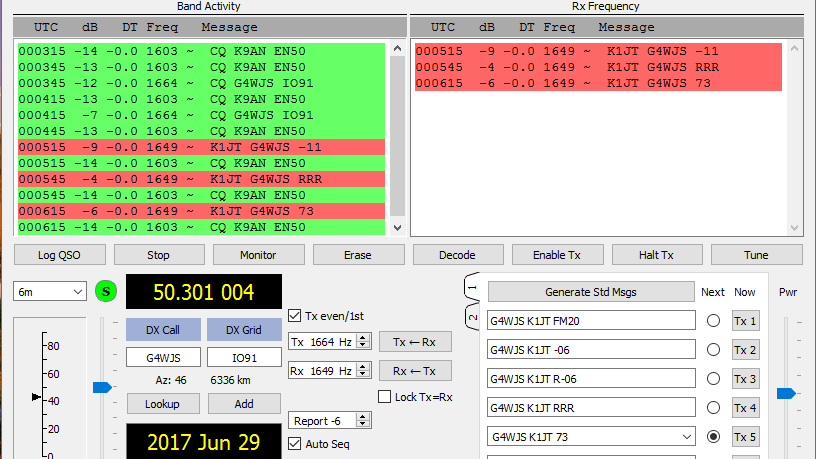Viewport: 816px width, 459px height.
Task: Select Band Activity row 000415 -7 CQ G4WJS IO91
Action: coord(201,115)
